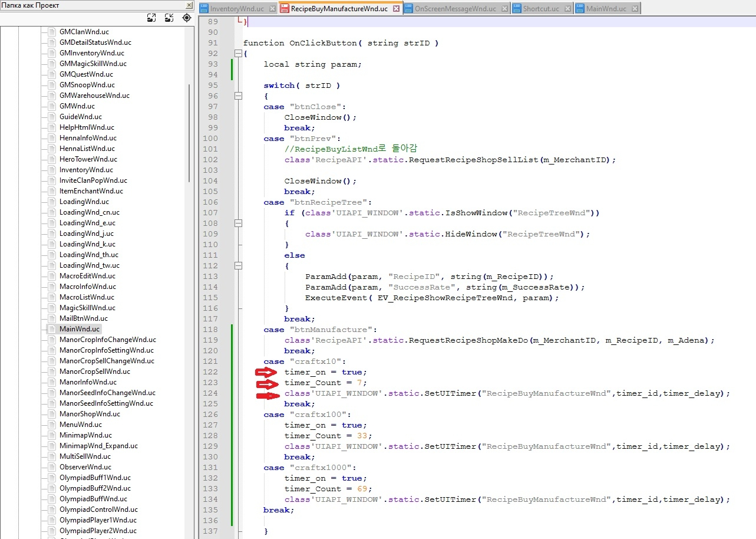756x539 pixels.
Task: Click 'case "btnRecipeTree":' on line 106
Action: tap(318, 202)
